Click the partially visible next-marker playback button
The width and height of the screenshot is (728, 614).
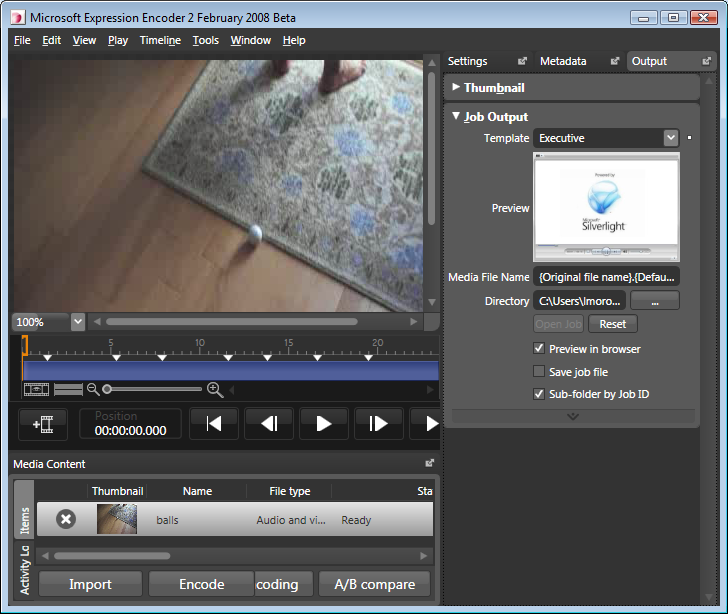click(425, 424)
